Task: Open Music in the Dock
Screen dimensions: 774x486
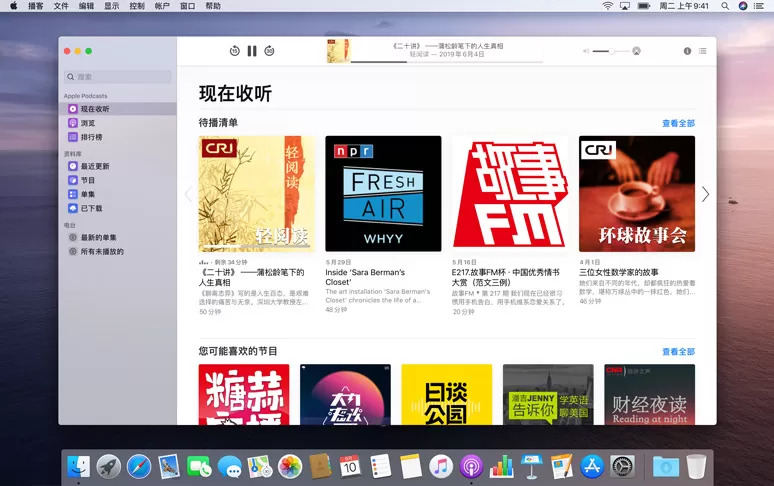Action: tap(441, 466)
